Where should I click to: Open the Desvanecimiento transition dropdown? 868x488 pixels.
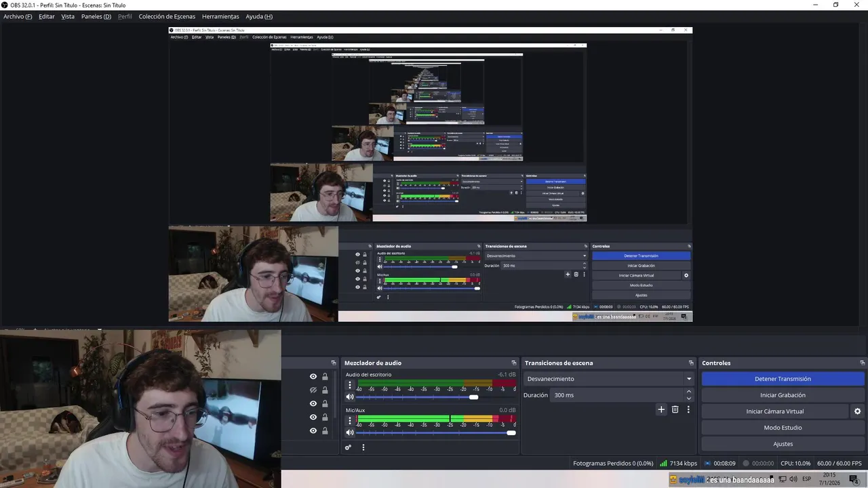[609, 379]
